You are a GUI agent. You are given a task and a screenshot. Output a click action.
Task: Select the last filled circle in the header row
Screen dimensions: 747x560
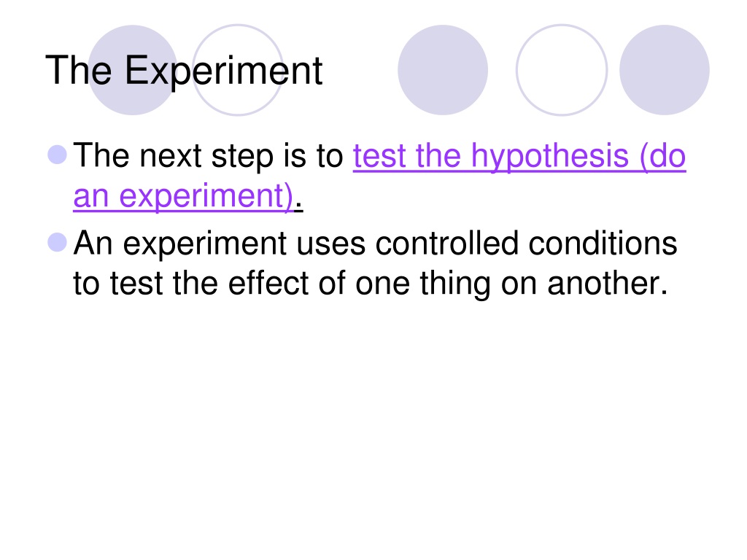[665, 70]
